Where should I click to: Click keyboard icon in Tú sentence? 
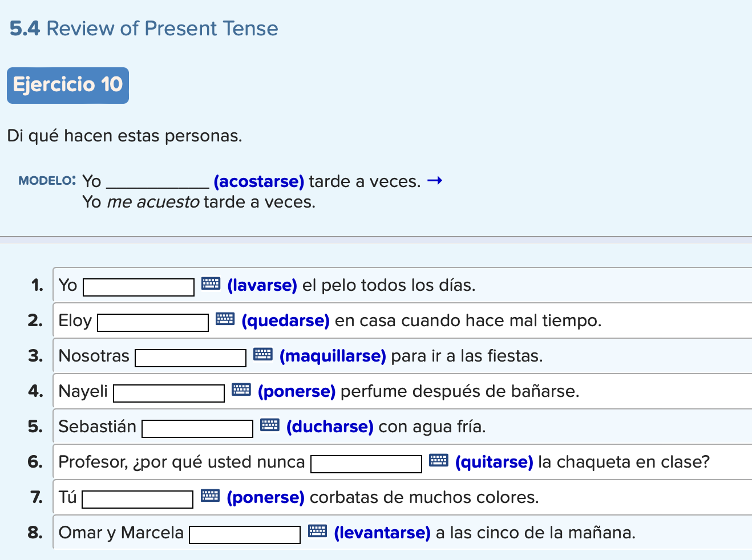click(211, 496)
